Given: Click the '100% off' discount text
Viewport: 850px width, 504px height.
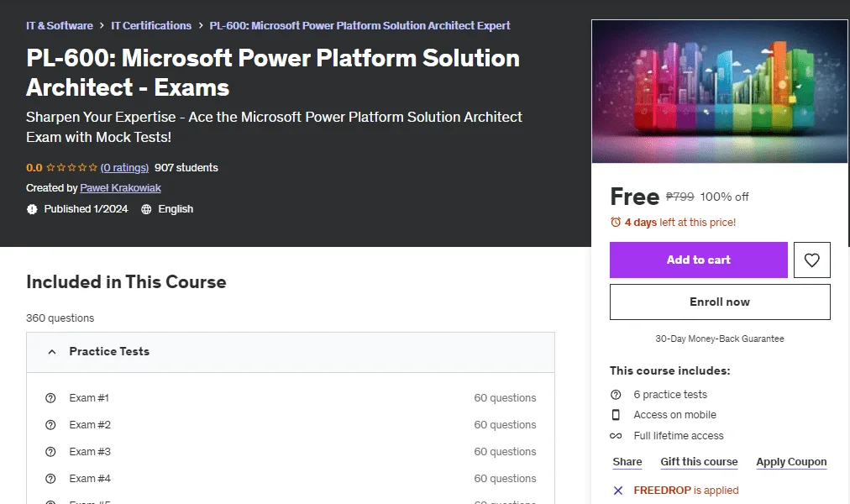Looking at the screenshot, I should [724, 197].
